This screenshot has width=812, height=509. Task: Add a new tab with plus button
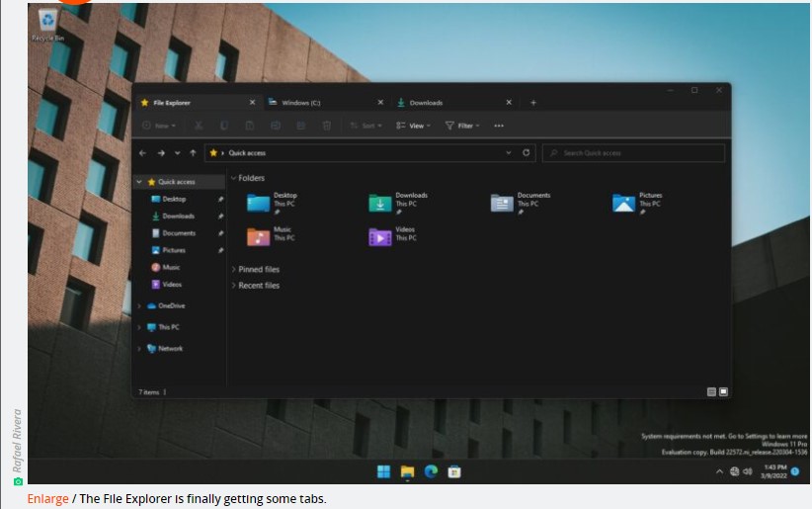pyautogui.click(x=532, y=103)
